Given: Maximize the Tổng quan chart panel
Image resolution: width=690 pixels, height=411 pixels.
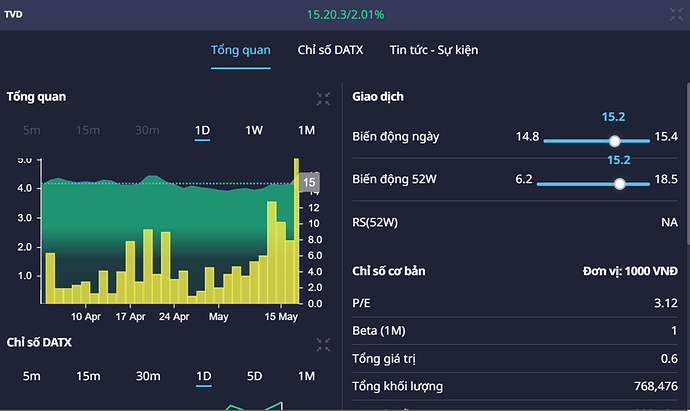Looking at the screenshot, I should pyautogui.click(x=323, y=98).
